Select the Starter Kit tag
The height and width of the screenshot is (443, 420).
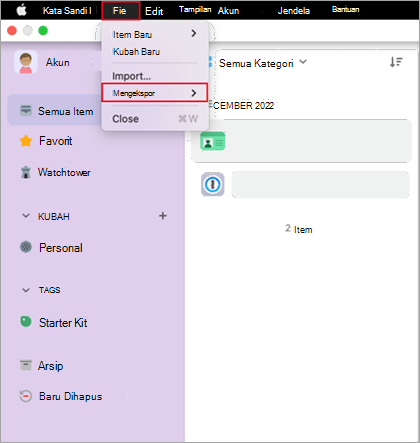click(63, 322)
